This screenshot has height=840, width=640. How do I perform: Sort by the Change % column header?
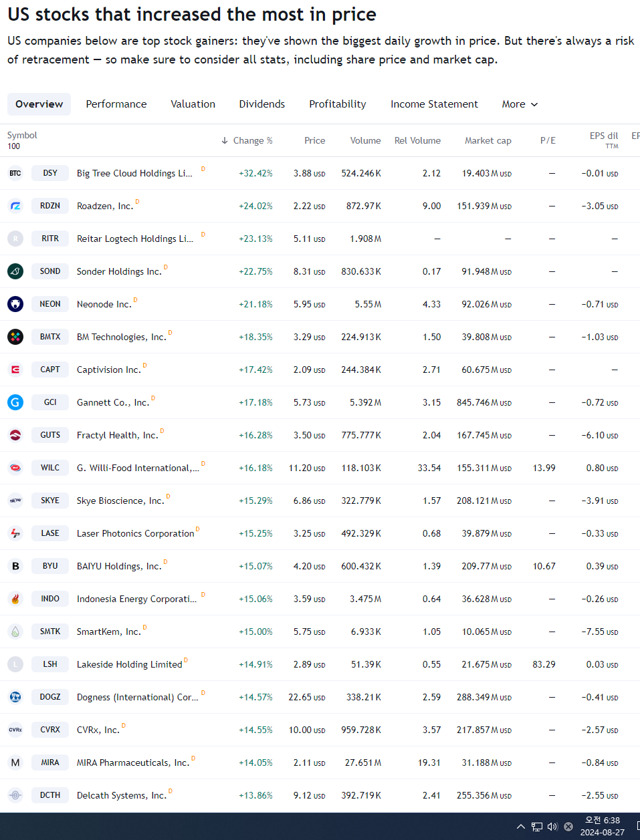[247, 140]
